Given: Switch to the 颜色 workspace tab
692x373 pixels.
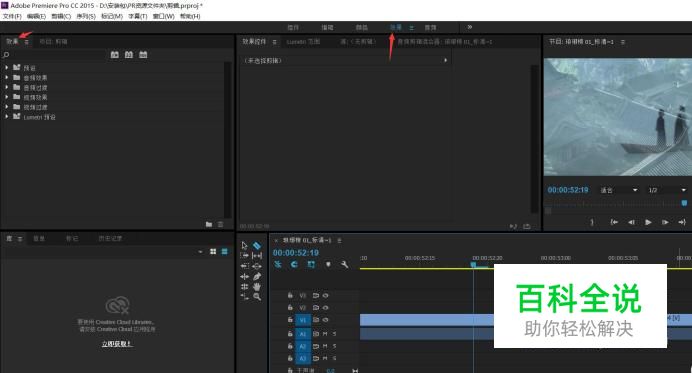Looking at the screenshot, I should [x=362, y=27].
